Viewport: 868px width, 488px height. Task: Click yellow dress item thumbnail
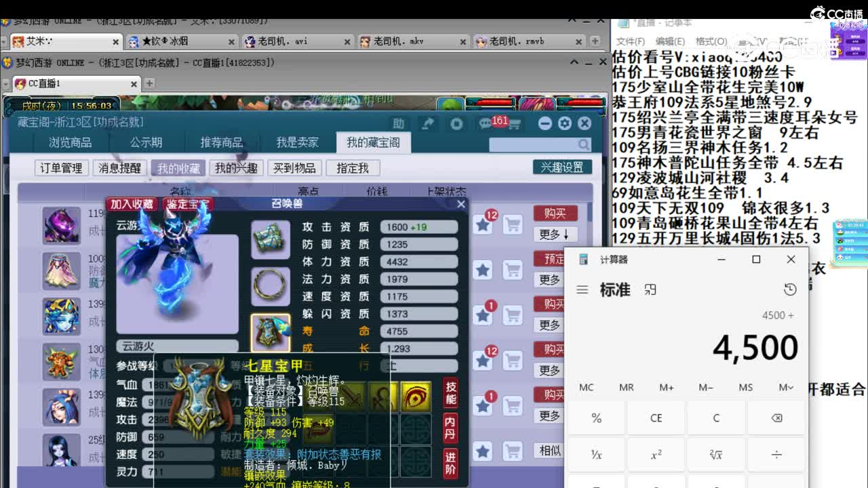pyautogui.click(x=62, y=271)
